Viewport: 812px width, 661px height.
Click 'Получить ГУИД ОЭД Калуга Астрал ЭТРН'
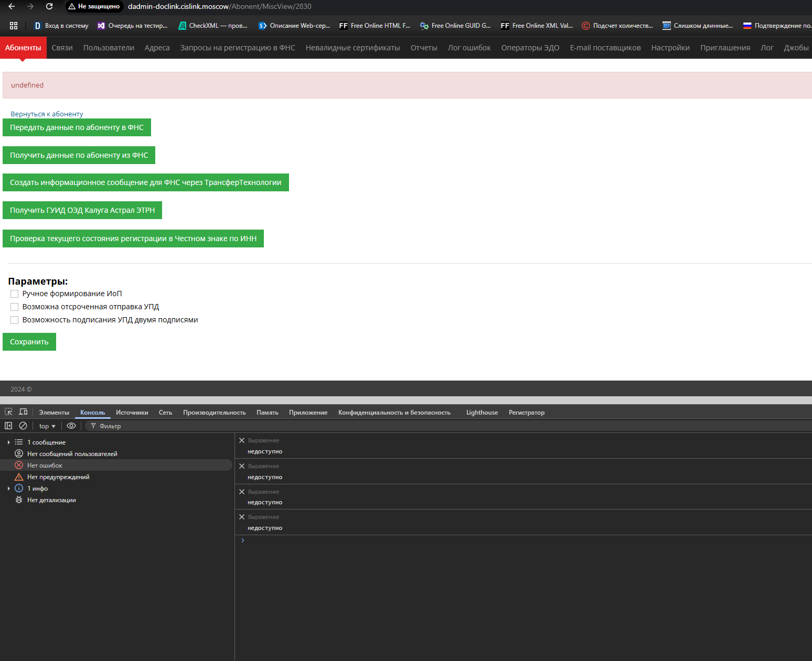[82, 210]
